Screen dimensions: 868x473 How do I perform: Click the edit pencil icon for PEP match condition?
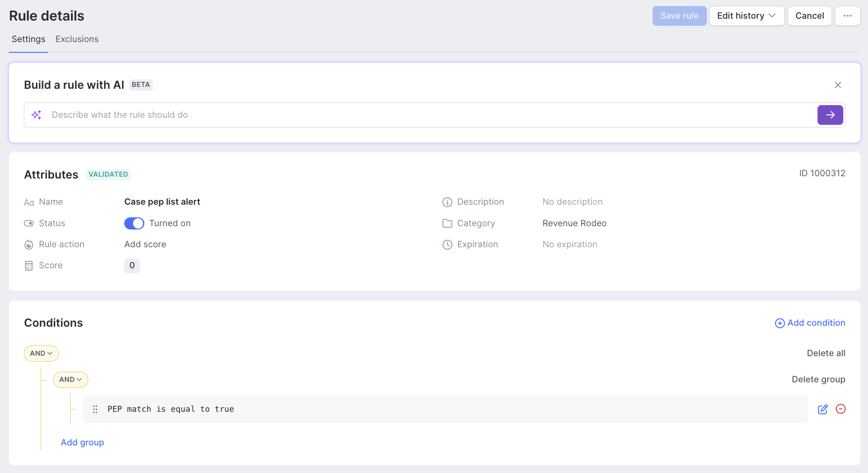823,409
